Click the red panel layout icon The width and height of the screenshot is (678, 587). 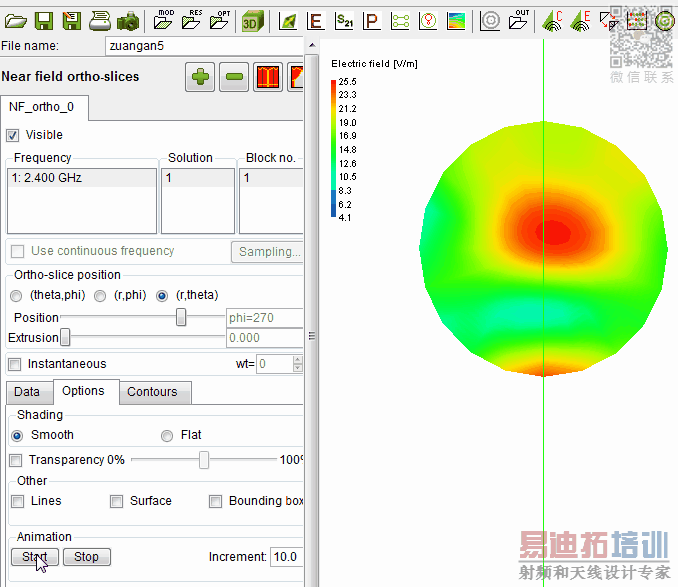pos(268,77)
